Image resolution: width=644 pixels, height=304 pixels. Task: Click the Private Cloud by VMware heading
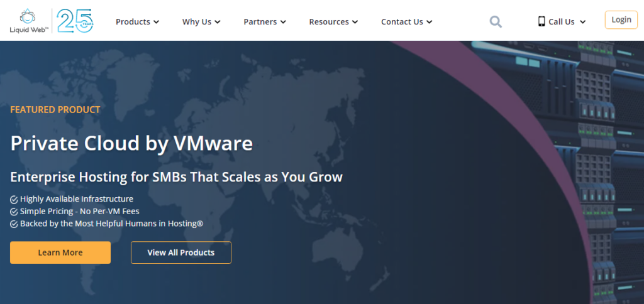tap(131, 144)
